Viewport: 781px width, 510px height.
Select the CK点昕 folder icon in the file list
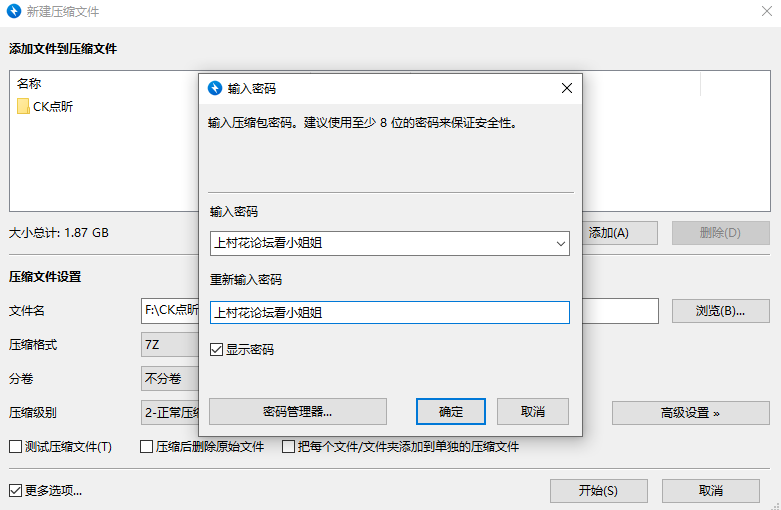[x=23, y=107]
